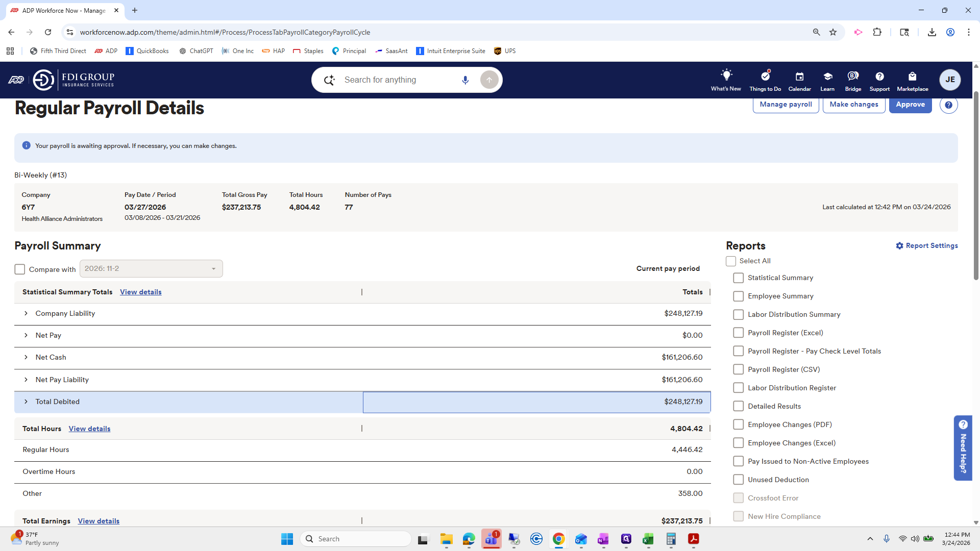Open Things to Do checklist icon

point(765,77)
